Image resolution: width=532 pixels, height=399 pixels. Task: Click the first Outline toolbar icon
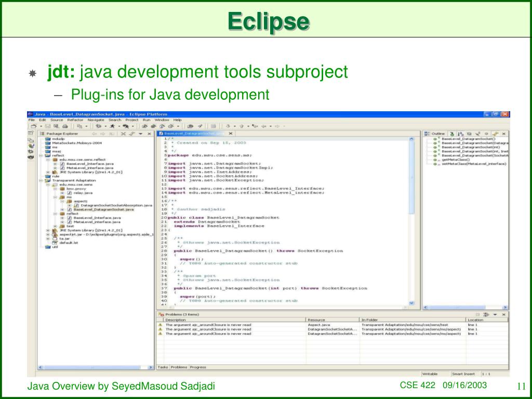click(452, 134)
